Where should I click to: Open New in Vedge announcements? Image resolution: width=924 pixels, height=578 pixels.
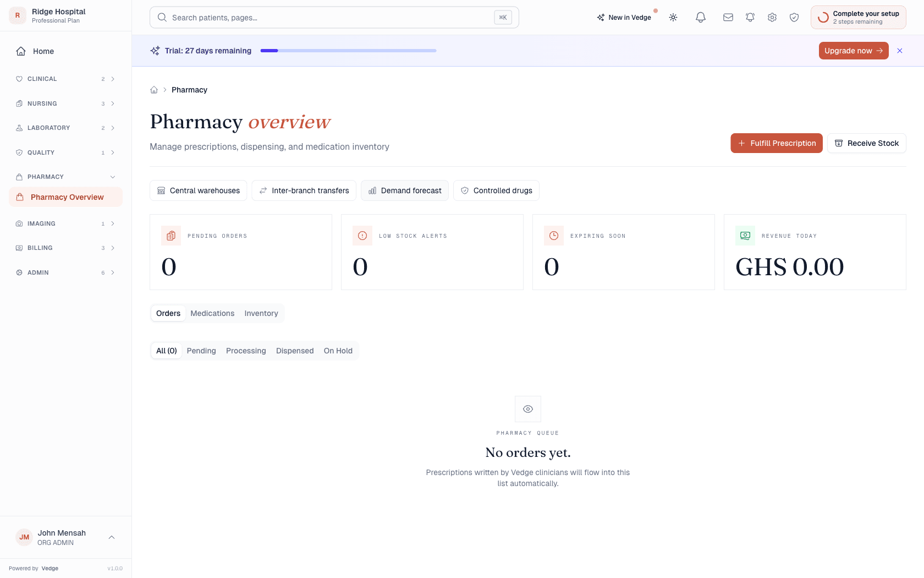pyautogui.click(x=625, y=18)
